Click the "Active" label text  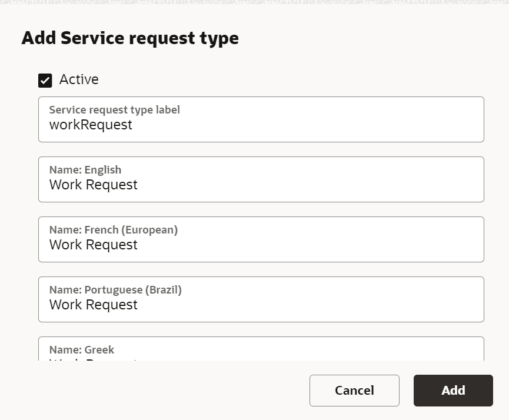[79, 79]
